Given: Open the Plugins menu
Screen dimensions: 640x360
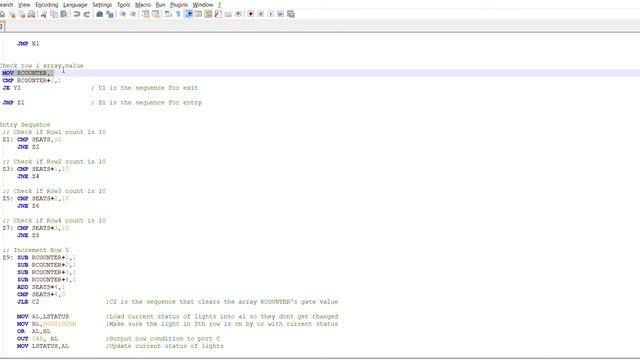Looking at the screenshot, I should [x=179, y=5].
